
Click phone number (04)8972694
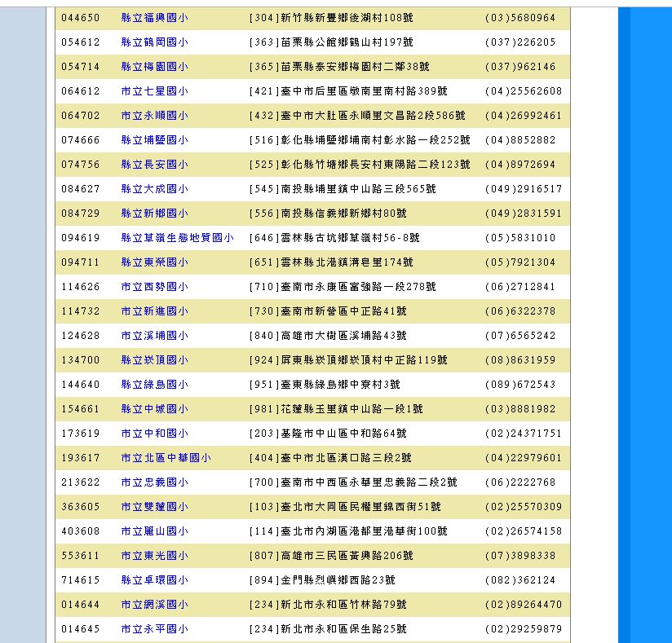click(x=520, y=165)
